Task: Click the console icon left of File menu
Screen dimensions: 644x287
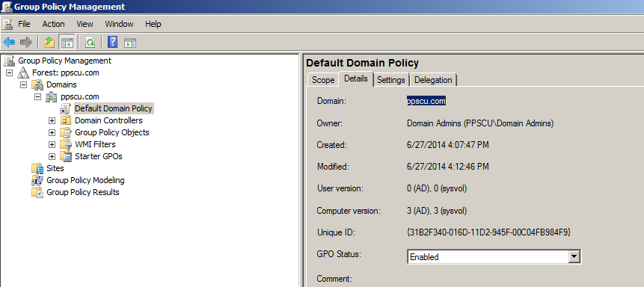Action: click(x=7, y=24)
